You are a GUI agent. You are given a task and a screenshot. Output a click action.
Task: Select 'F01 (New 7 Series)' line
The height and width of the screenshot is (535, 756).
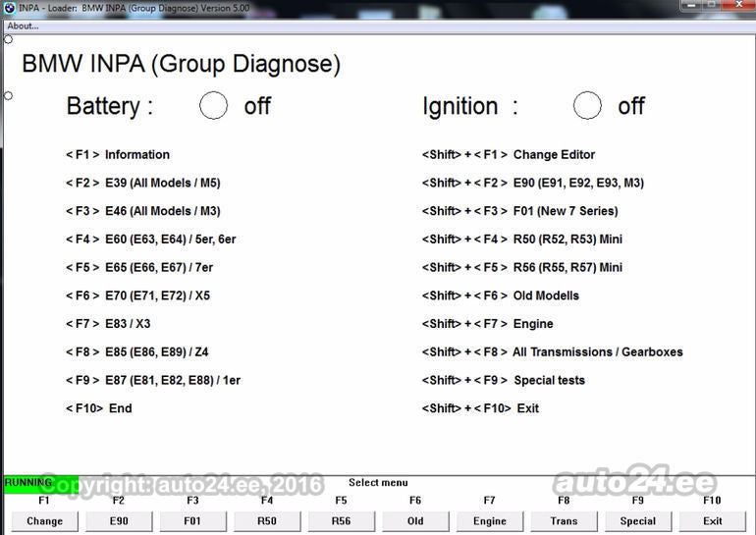[519, 211]
